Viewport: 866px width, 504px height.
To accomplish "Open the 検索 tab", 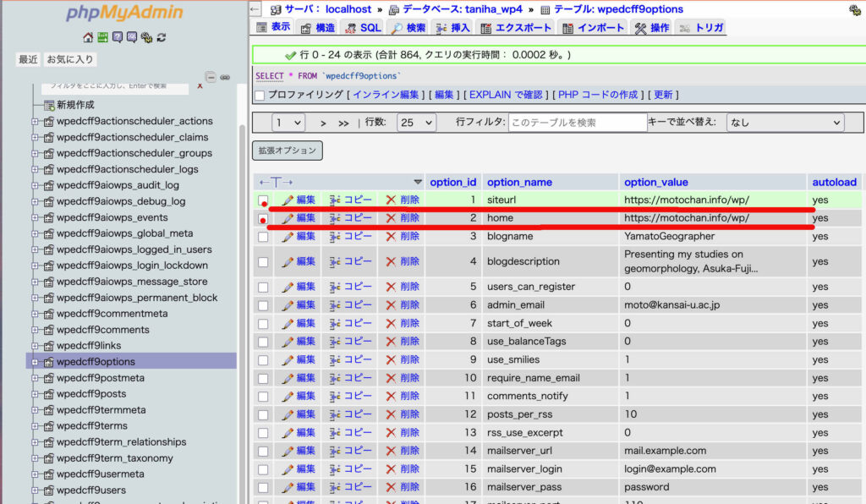I will 408,28.
